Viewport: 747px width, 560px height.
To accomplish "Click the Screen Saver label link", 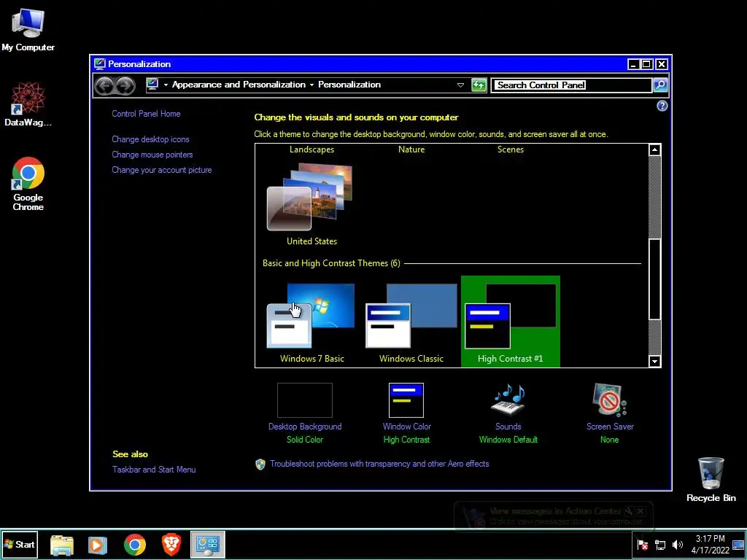I will pyautogui.click(x=610, y=426).
